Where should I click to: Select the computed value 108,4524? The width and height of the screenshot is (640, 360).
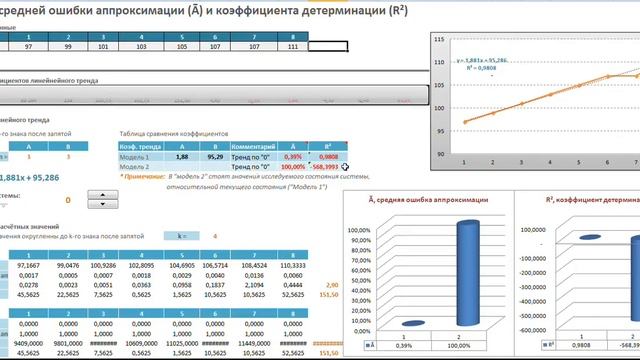(254, 265)
